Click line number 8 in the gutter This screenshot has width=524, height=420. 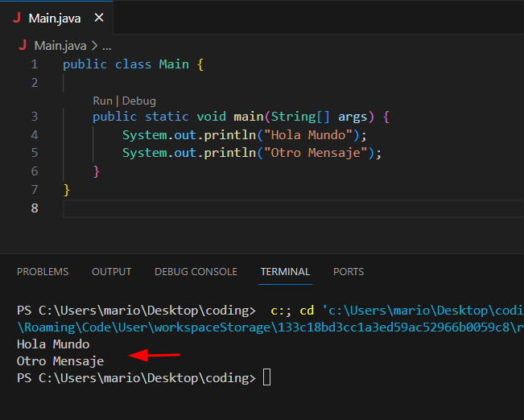(35, 208)
